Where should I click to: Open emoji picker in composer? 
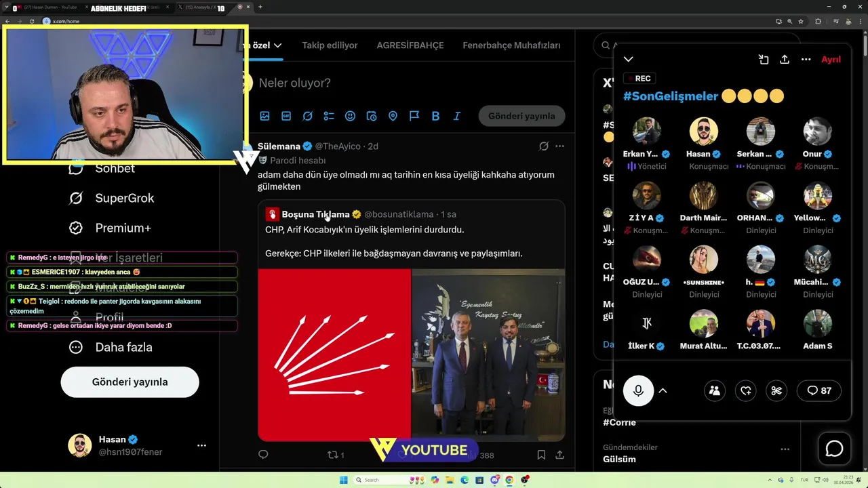[350, 116]
